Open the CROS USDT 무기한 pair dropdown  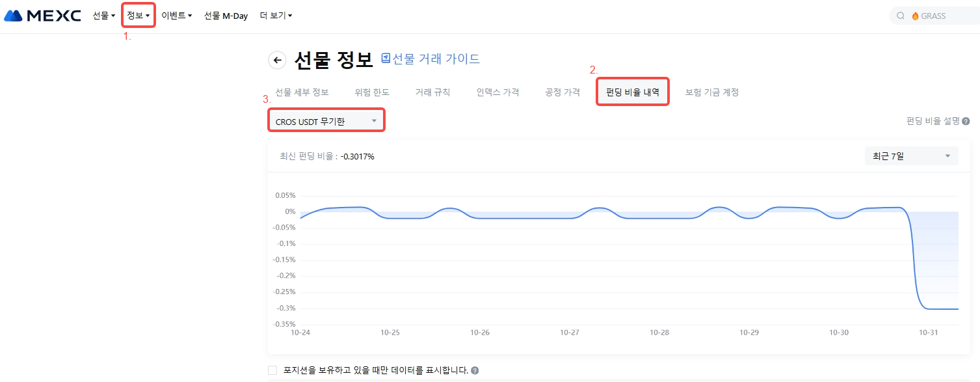pyautogui.click(x=326, y=121)
